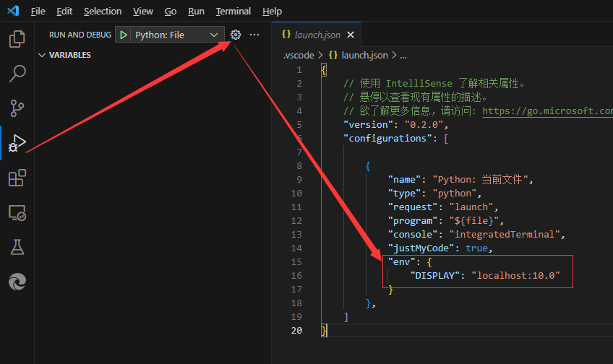Close the launch.json tab
Screen dimensions: 613x364
pos(351,35)
